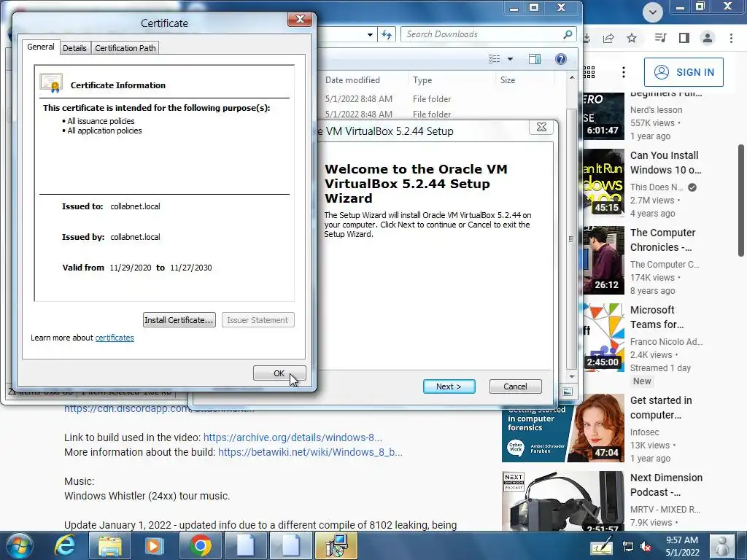
Task: Click the Chrome share page icon
Action: (x=608, y=38)
